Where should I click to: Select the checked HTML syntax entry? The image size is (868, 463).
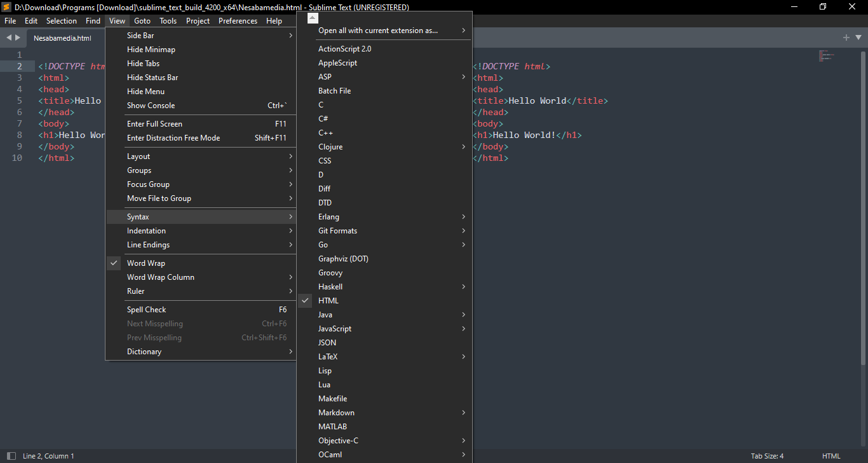point(329,301)
